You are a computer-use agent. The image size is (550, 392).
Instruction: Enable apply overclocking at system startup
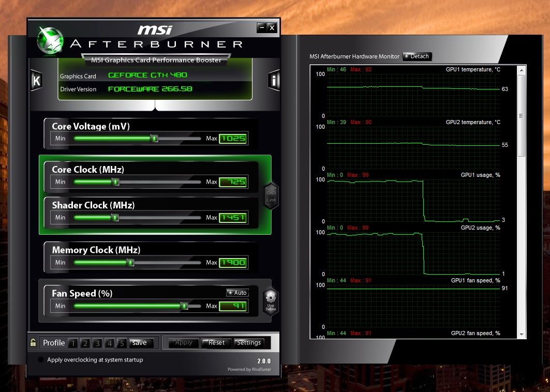(41, 360)
